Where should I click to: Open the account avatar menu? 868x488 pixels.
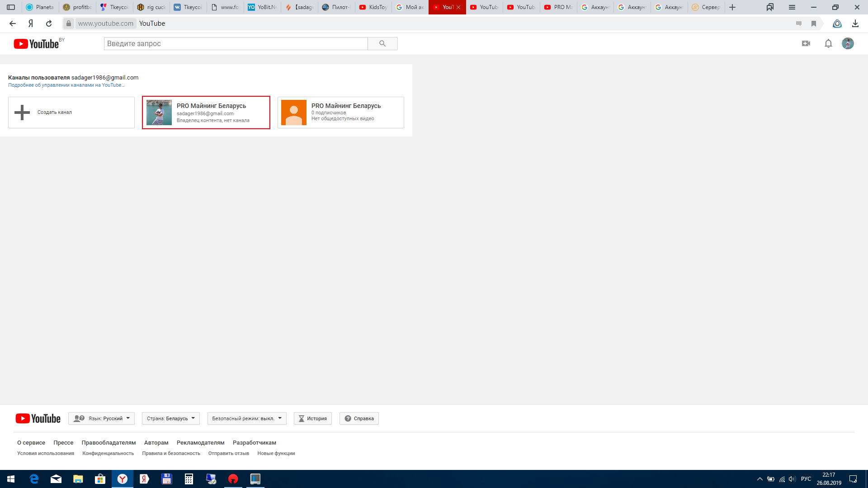coord(848,43)
